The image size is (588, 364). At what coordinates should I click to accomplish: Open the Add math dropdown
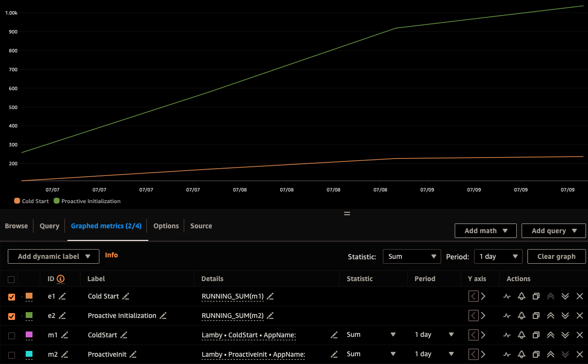pyautogui.click(x=485, y=231)
